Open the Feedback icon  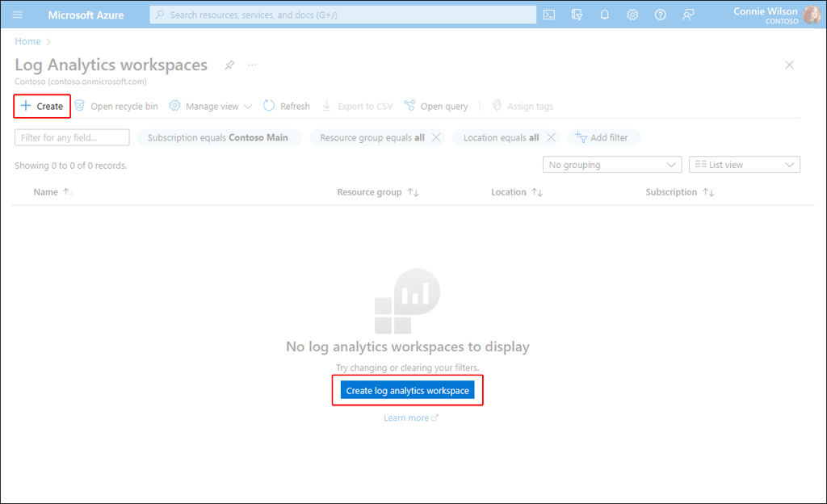tap(688, 15)
